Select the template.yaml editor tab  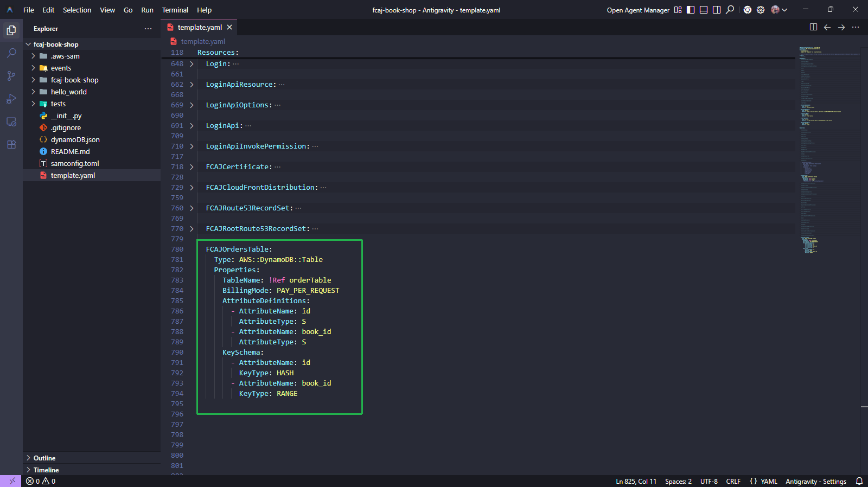199,27
